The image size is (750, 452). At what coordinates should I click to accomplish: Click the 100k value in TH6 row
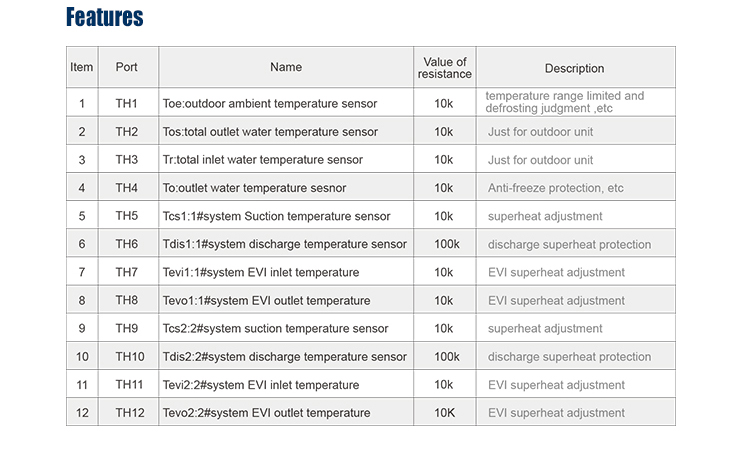coord(444,244)
